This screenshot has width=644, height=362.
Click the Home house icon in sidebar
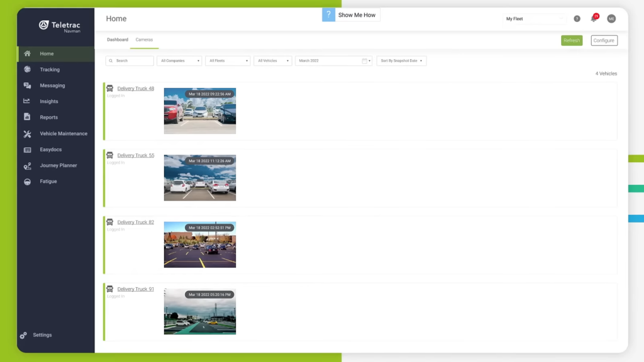coord(27,53)
